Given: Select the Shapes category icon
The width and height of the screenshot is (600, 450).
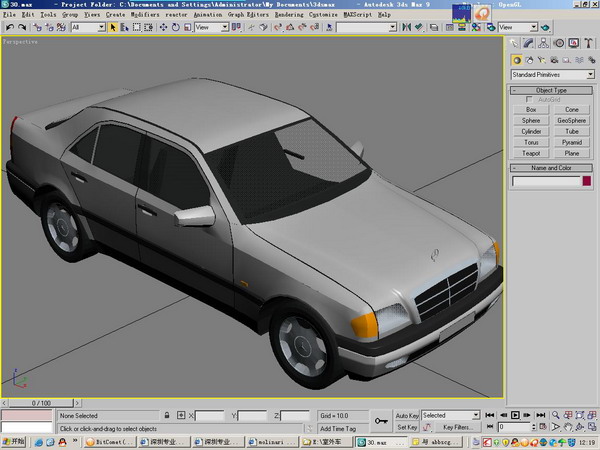Looking at the screenshot, I should 529,60.
